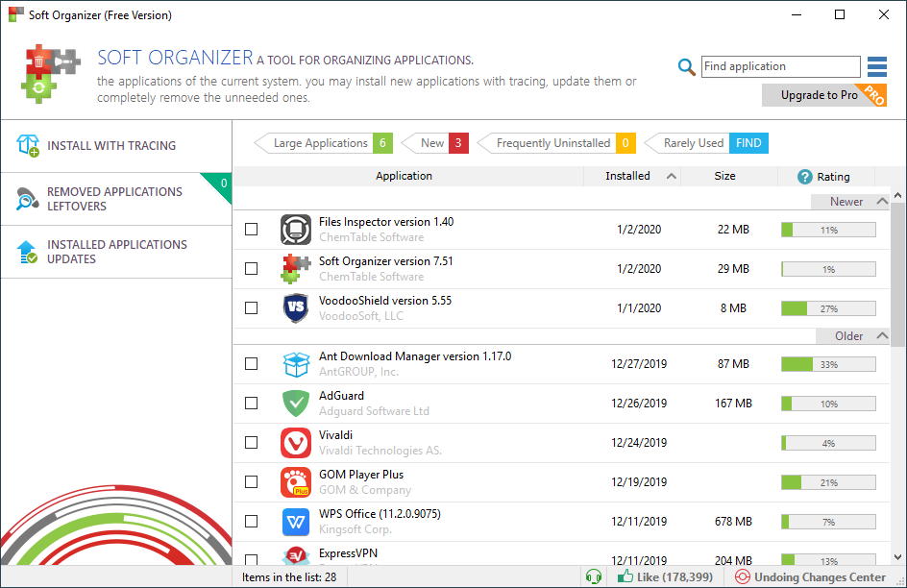Click the thumbs-up Like icon
This screenshot has width=907, height=588.
click(625, 576)
